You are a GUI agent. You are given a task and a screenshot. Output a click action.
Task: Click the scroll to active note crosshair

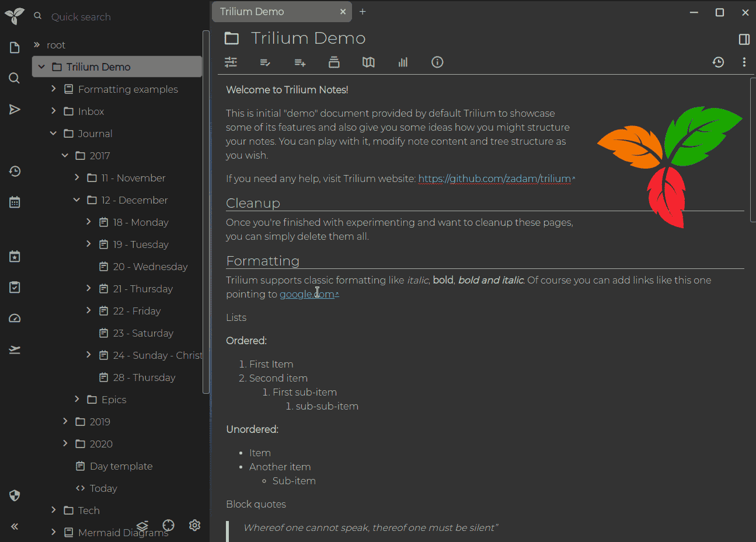click(169, 525)
